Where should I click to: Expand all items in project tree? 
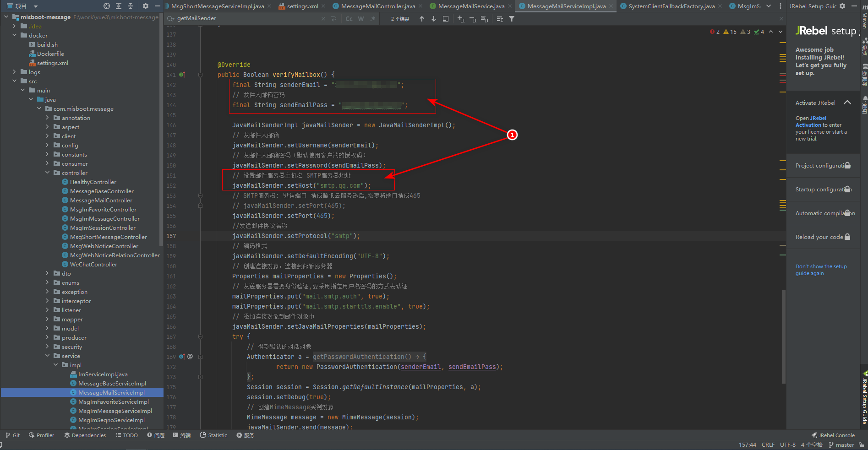coord(119,6)
